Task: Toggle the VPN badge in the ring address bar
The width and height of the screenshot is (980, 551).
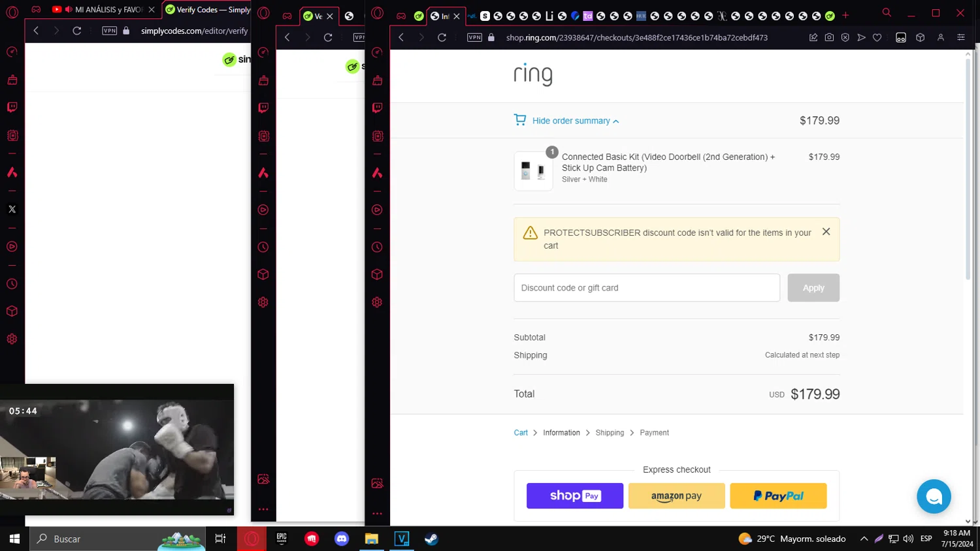Action: [x=475, y=37]
